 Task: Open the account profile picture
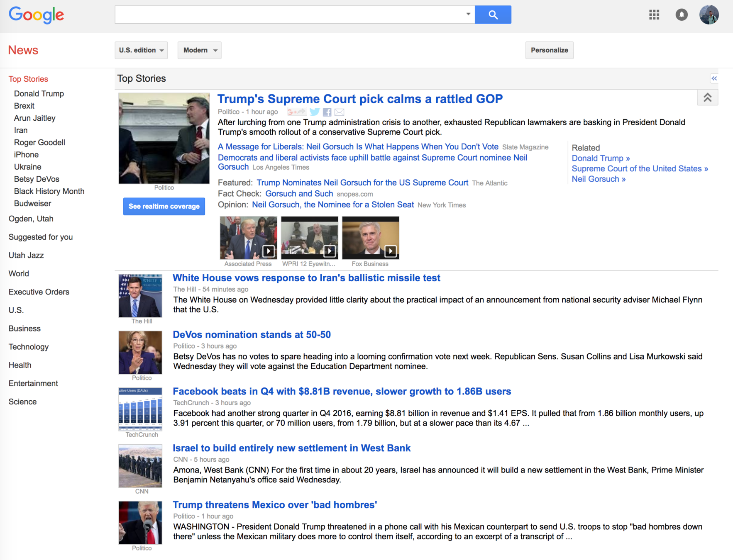pyautogui.click(x=709, y=15)
